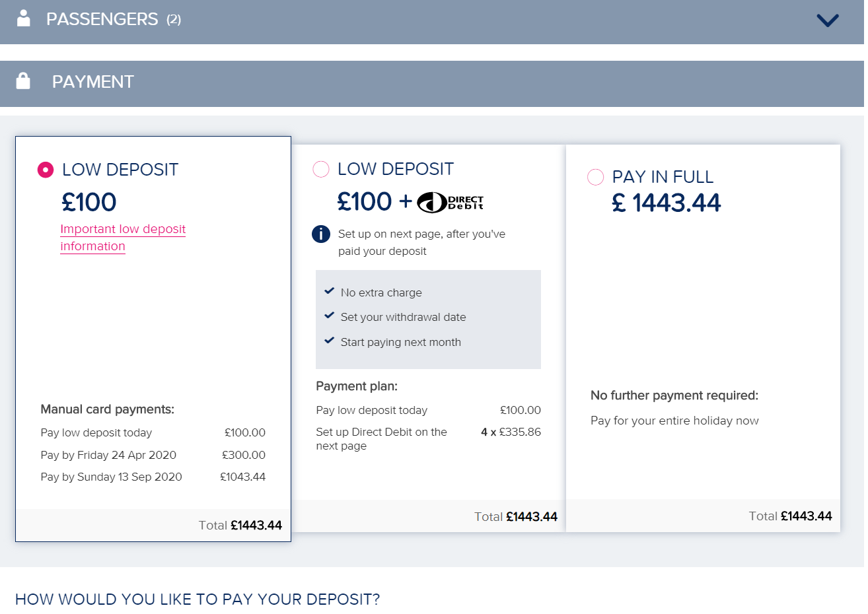Click the blue information icon
This screenshot has height=614, width=868.
pos(321,234)
